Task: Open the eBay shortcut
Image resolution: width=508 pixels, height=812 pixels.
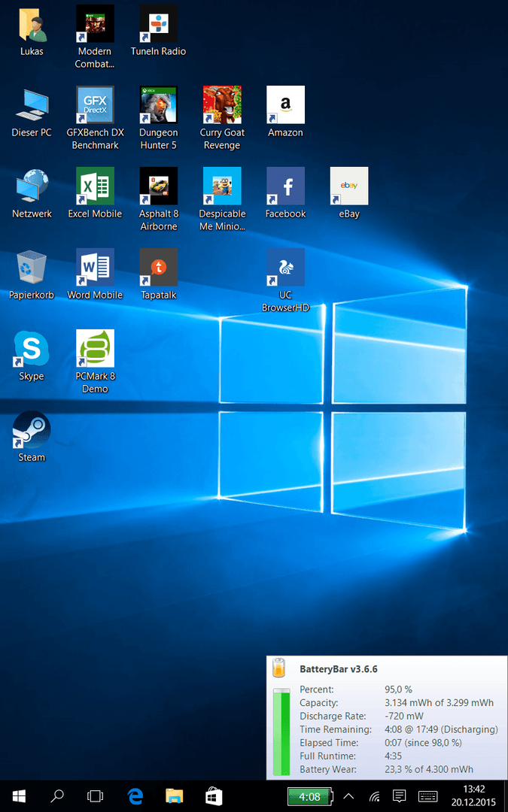Action: [x=349, y=192]
